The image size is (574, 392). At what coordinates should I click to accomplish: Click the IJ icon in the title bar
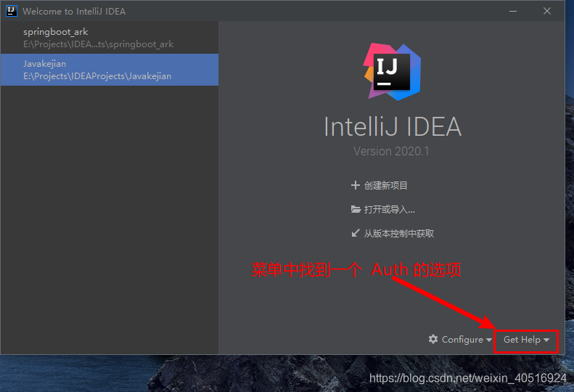tap(12, 11)
